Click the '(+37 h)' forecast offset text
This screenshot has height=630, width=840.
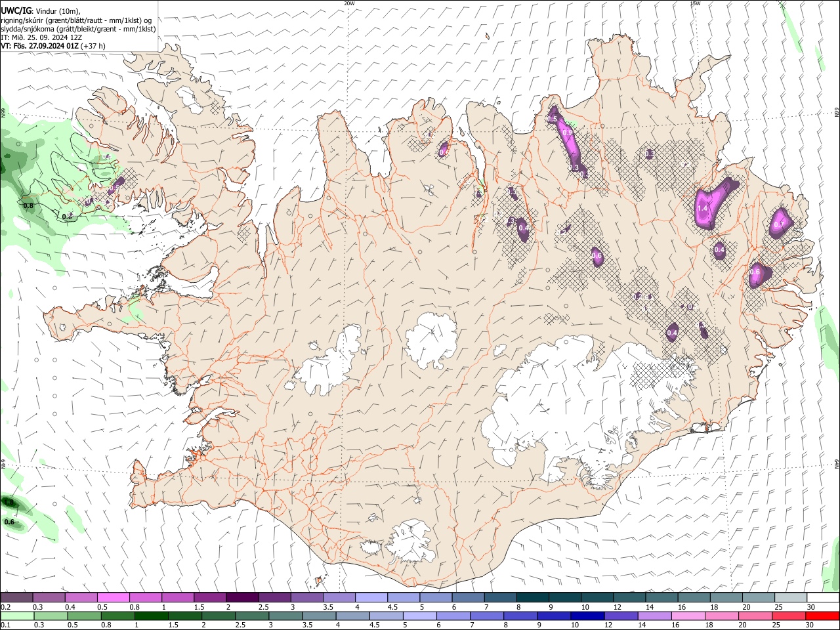[x=94, y=46]
